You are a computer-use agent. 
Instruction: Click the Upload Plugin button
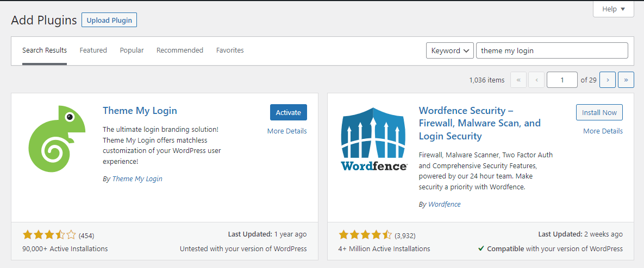coord(109,21)
